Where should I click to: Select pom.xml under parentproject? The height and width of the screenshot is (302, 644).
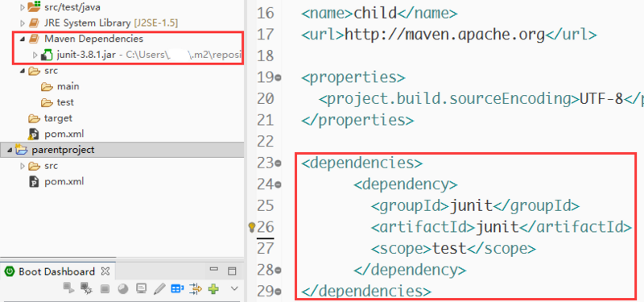[64, 182]
